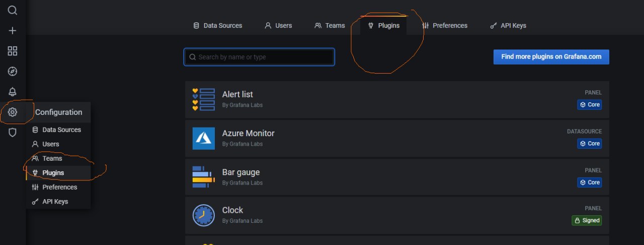Click the Signed badge on Clock plugin
Image resolution: width=644 pixels, height=245 pixels.
click(x=587, y=220)
